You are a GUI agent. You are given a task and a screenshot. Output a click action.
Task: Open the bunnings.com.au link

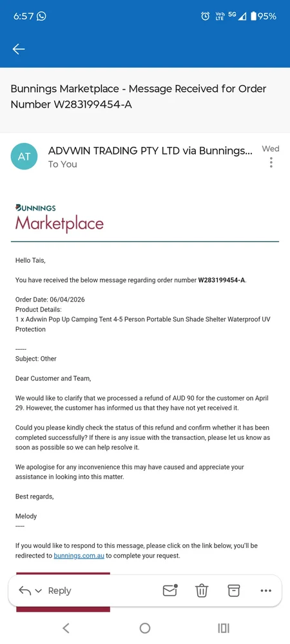pos(79,556)
